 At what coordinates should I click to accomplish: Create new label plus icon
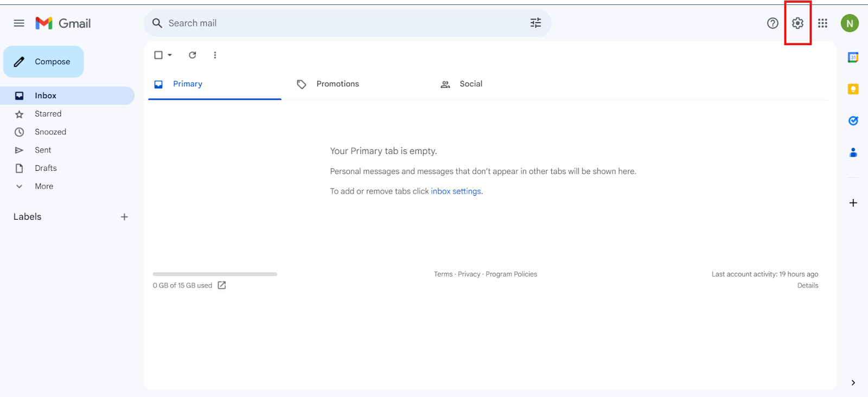[124, 217]
